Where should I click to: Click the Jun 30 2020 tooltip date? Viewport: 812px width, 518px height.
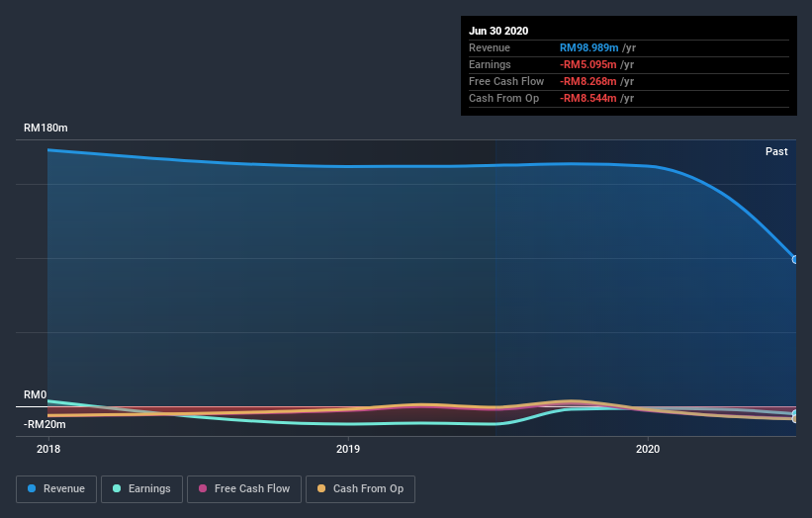[x=498, y=31]
